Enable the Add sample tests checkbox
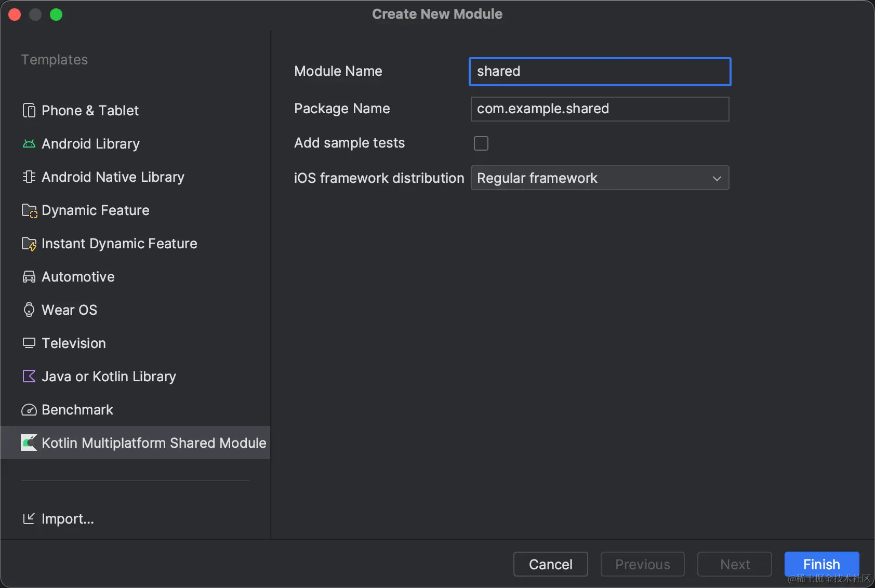Screen dimensions: 875x588 [x=481, y=143]
